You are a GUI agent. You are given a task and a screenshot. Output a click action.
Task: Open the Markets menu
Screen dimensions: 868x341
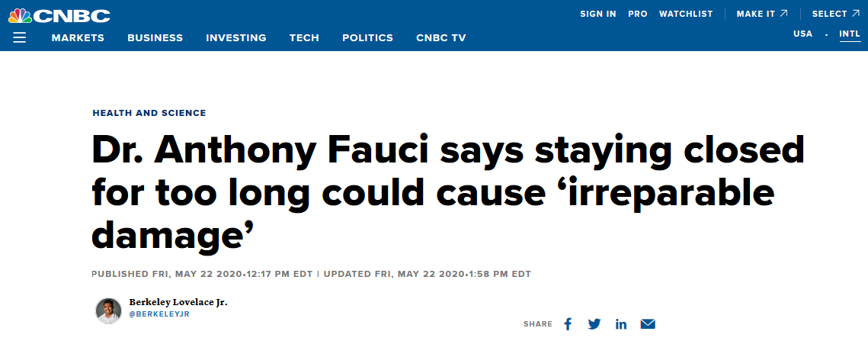[78, 37]
